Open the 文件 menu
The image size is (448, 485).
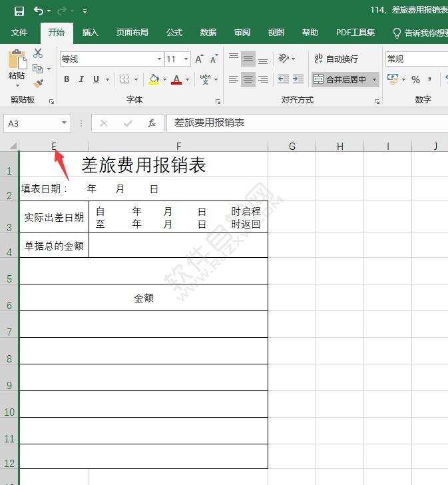coord(19,33)
